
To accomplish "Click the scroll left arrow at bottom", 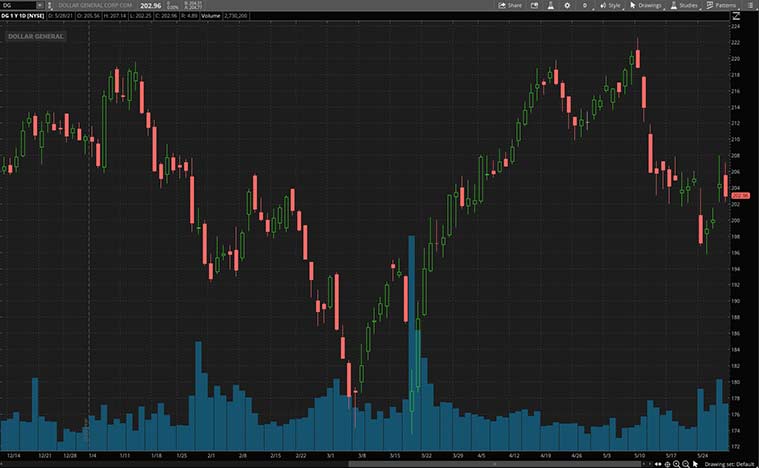I will click(644, 464).
